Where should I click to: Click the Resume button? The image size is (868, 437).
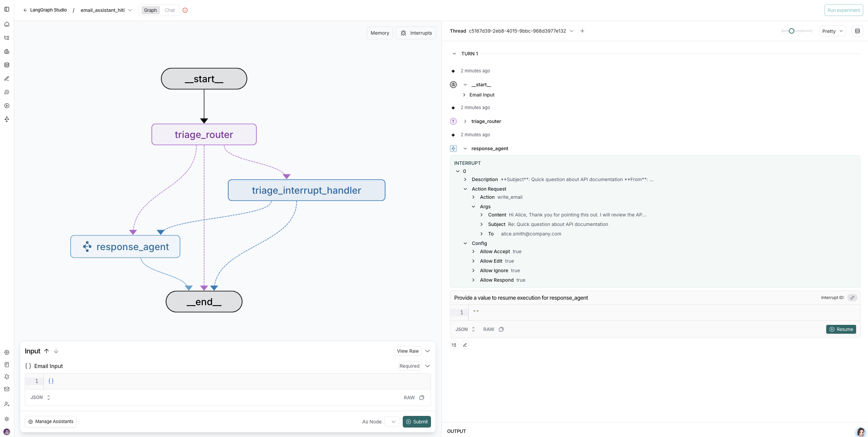click(841, 329)
